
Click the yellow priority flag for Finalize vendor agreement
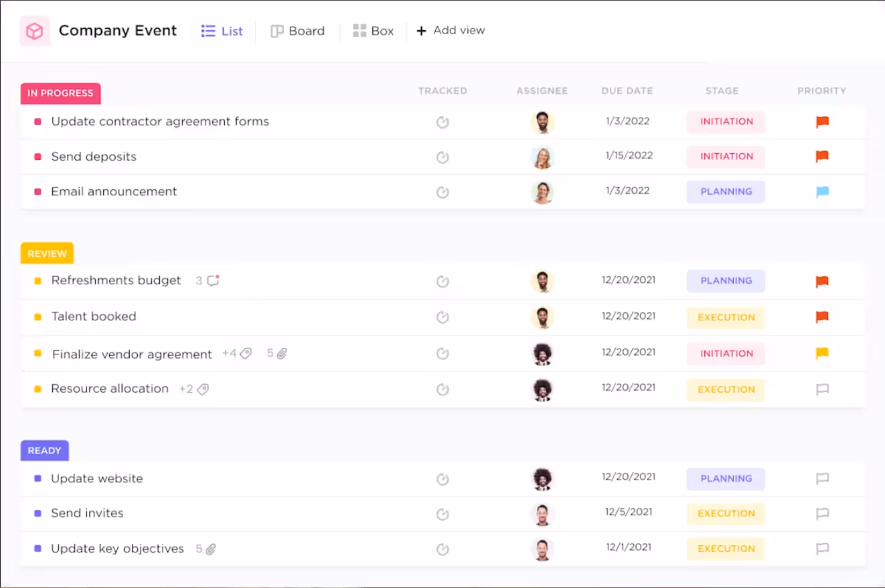(822, 353)
